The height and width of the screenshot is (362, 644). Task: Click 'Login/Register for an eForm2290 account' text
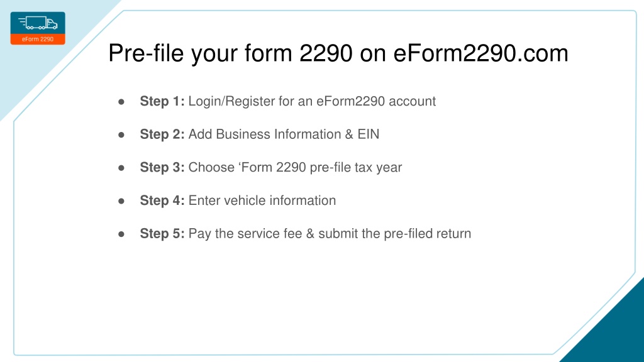[312, 101]
